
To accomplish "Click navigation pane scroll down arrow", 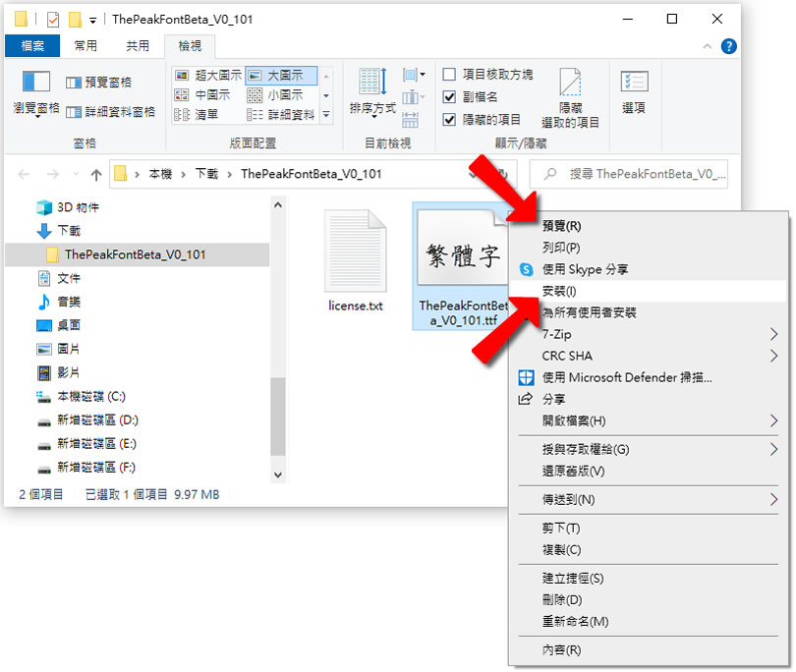I will tap(278, 476).
